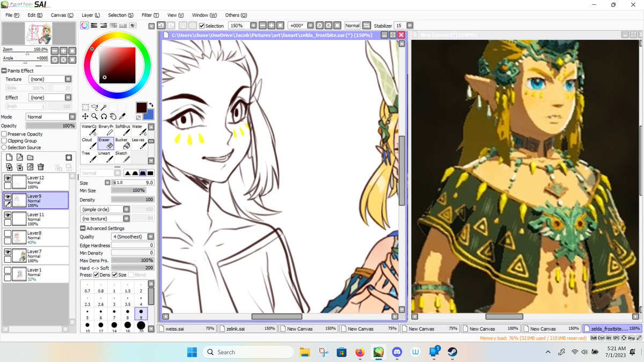This screenshot has width=644, height=362.
Task: Open the 150% zoom dropdown in toolbar
Action: [254, 25]
